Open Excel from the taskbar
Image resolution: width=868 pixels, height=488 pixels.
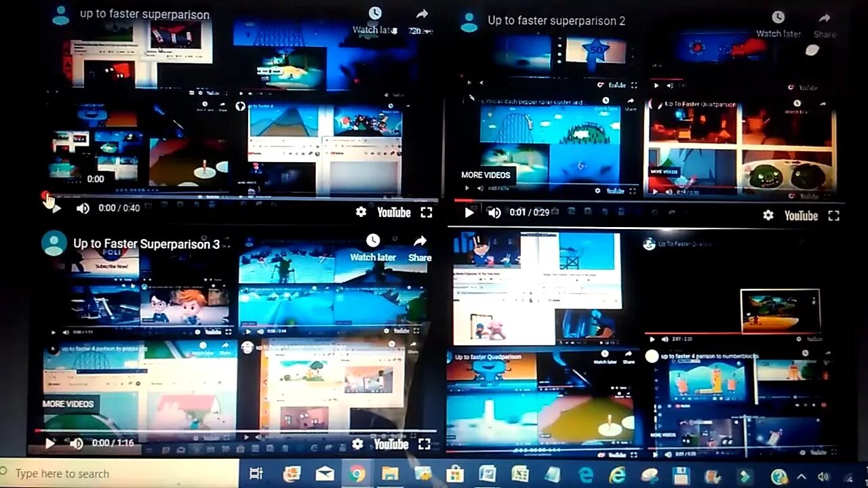tap(519, 474)
